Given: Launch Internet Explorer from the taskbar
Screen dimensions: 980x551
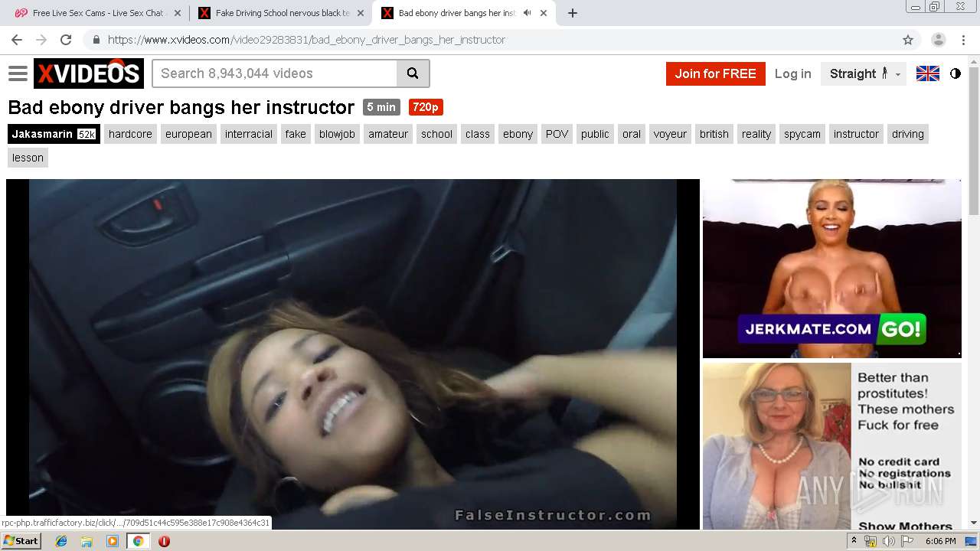Looking at the screenshot, I should pyautogui.click(x=61, y=541).
